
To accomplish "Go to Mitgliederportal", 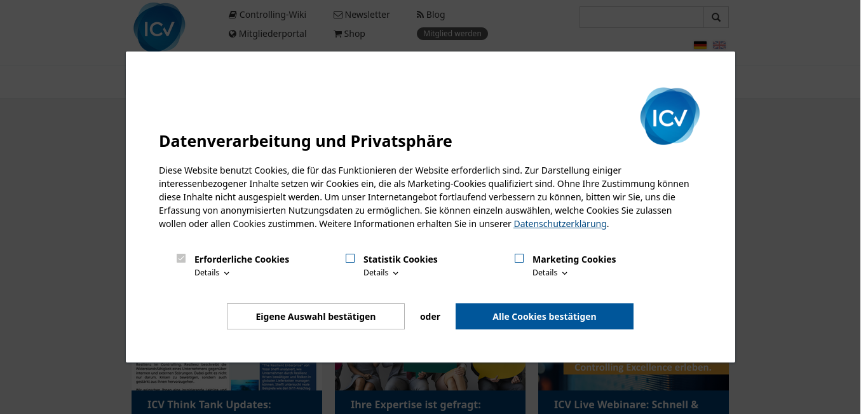I will 268,34.
